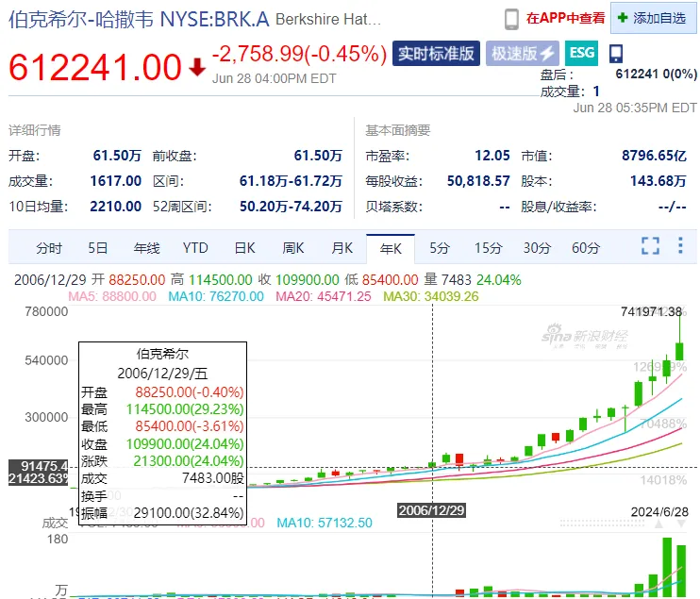Select the 月K chart tab

click(x=342, y=248)
